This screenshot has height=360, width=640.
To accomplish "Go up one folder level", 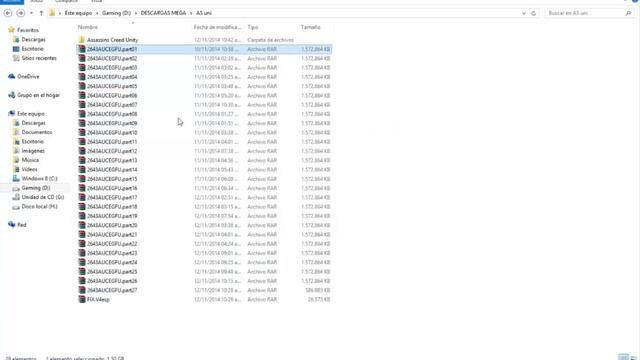I will (41, 13).
